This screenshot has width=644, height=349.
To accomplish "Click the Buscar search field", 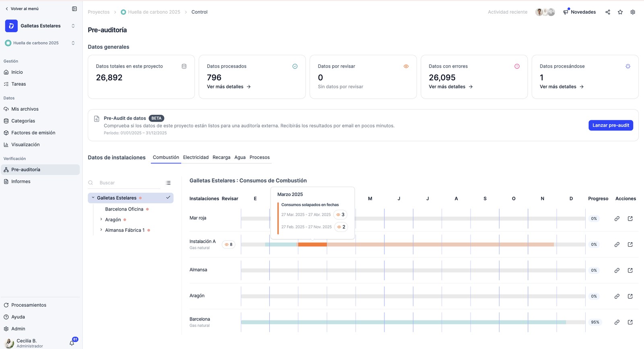I will point(129,183).
